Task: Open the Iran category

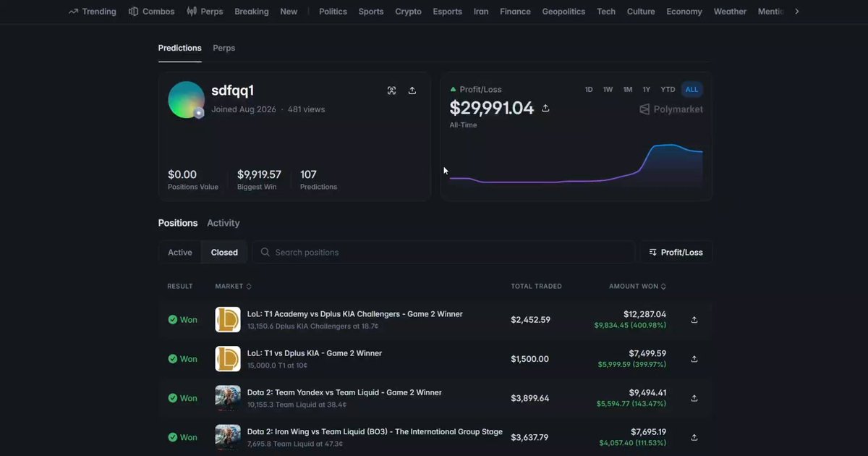Action: [481, 12]
